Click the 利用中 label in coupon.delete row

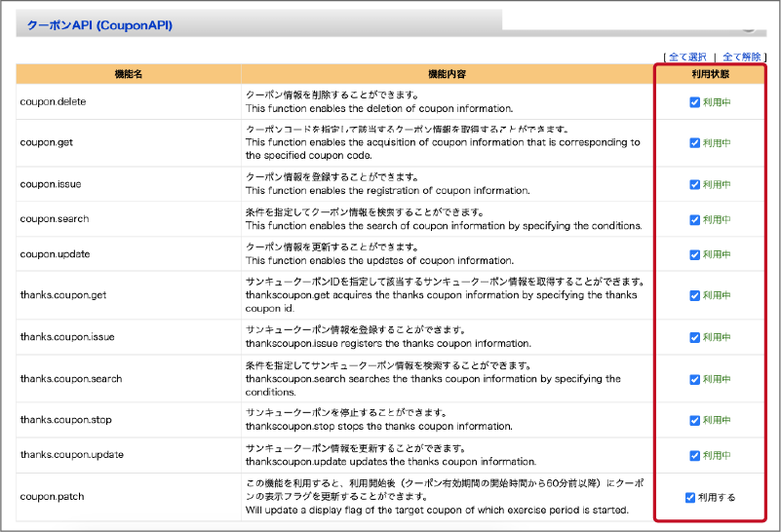coord(717,102)
